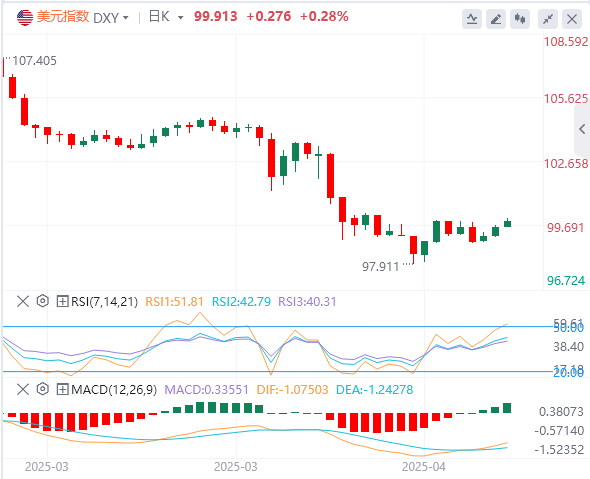Open the indicator line chart tool
This screenshot has height=479, width=590.
[x=472, y=19]
